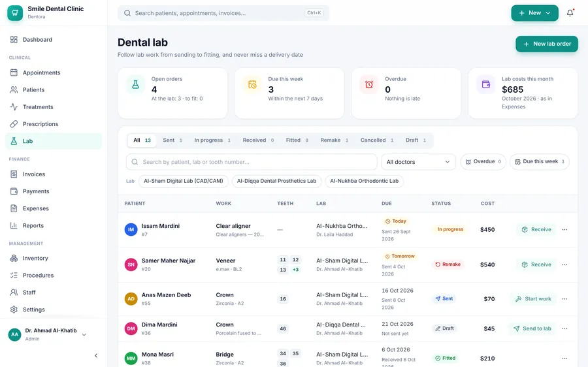Expand the Dr. Ahmad Al-Khatib account menu
Screen dimensions: 588x367
(48, 334)
